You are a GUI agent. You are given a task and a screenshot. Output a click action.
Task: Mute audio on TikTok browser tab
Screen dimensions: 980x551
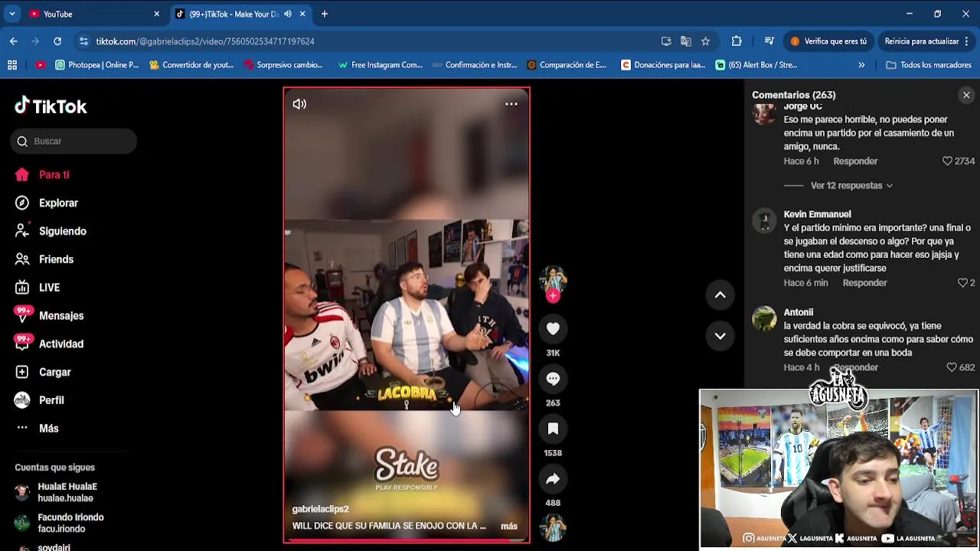[288, 14]
